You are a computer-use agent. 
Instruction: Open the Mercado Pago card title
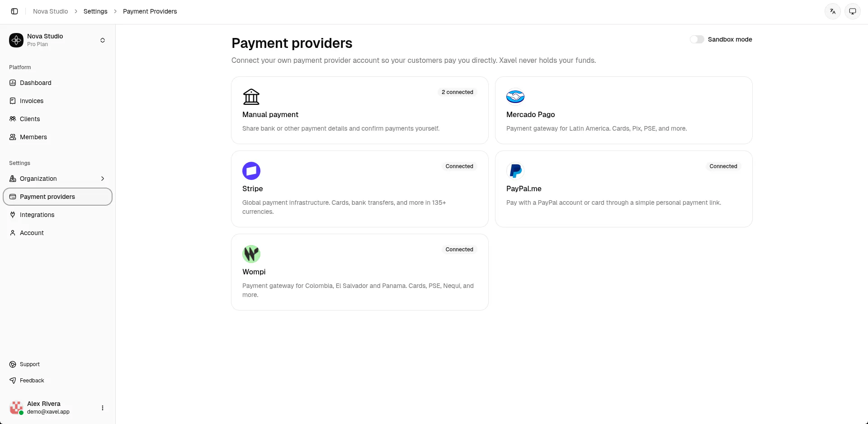click(x=530, y=115)
